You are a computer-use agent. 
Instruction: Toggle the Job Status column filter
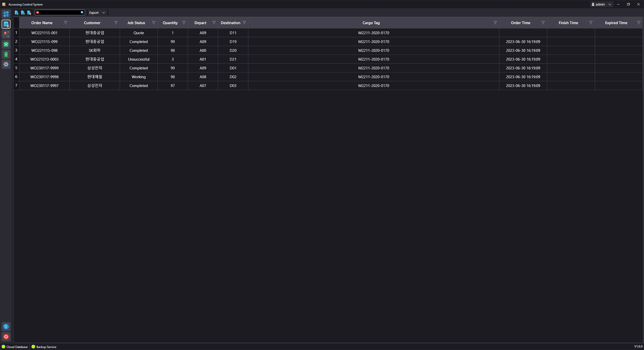[154, 23]
